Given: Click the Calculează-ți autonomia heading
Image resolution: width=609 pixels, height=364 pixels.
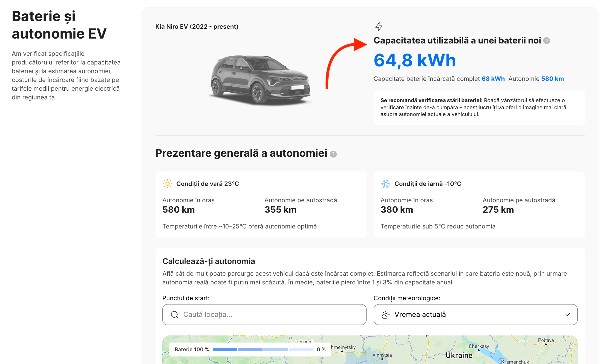Looking at the screenshot, I should tap(209, 261).
